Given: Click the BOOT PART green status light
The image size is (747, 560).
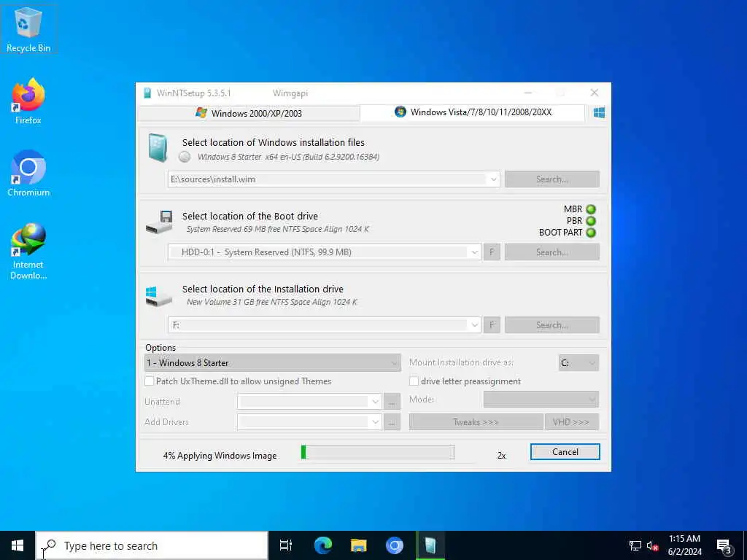Looking at the screenshot, I should click(591, 233).
